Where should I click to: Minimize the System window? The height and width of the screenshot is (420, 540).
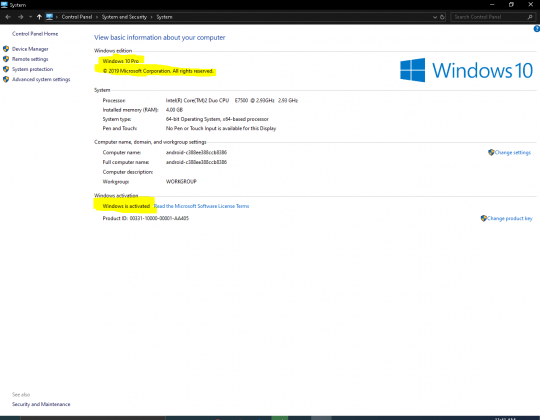492,4
